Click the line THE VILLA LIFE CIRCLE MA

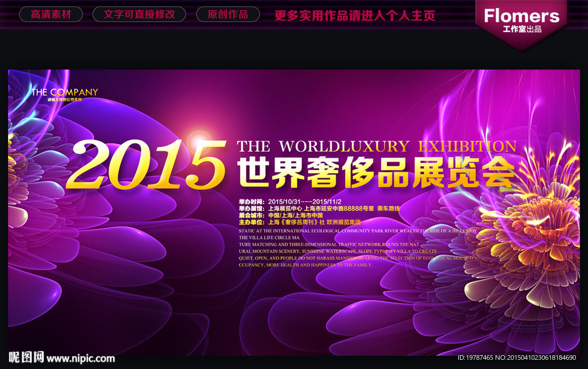[x=269, y=237]
